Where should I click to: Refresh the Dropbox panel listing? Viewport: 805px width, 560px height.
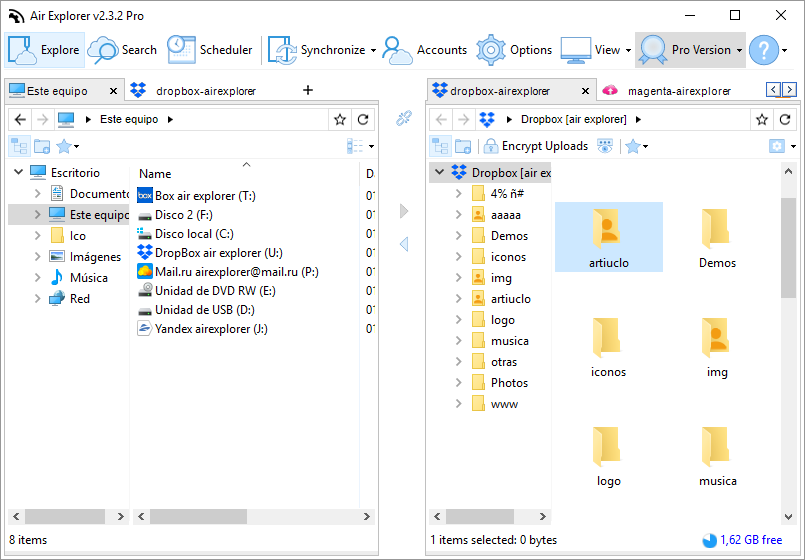(x=785, y=119)
